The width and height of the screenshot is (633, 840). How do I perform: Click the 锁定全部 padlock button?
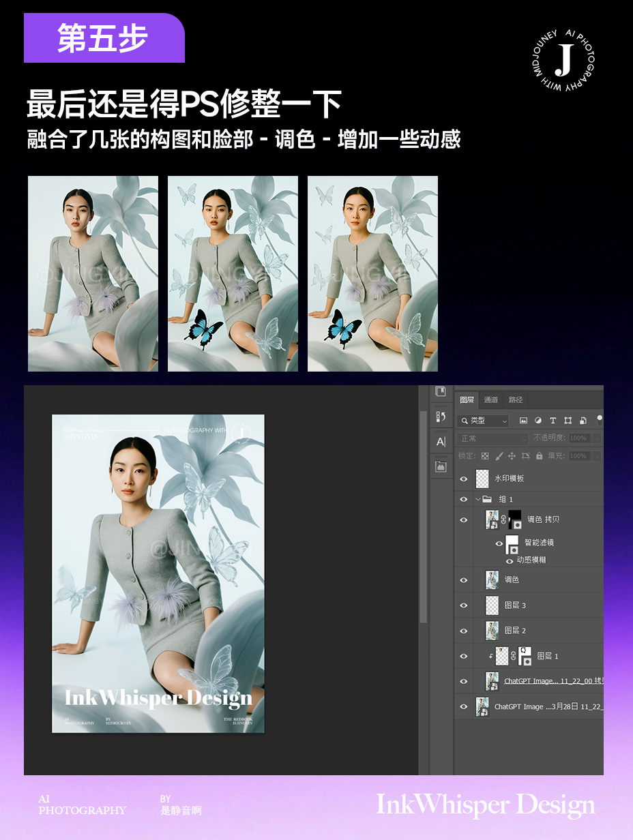click(x=539, y=455)
